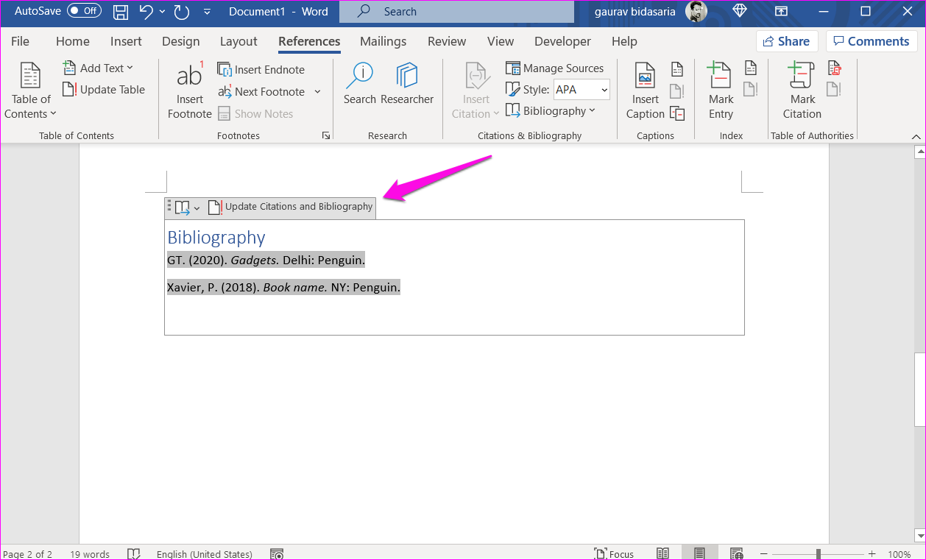Click the proofing check icon
Viewport: 926px width, 560px height.
(x=134, y=553)
